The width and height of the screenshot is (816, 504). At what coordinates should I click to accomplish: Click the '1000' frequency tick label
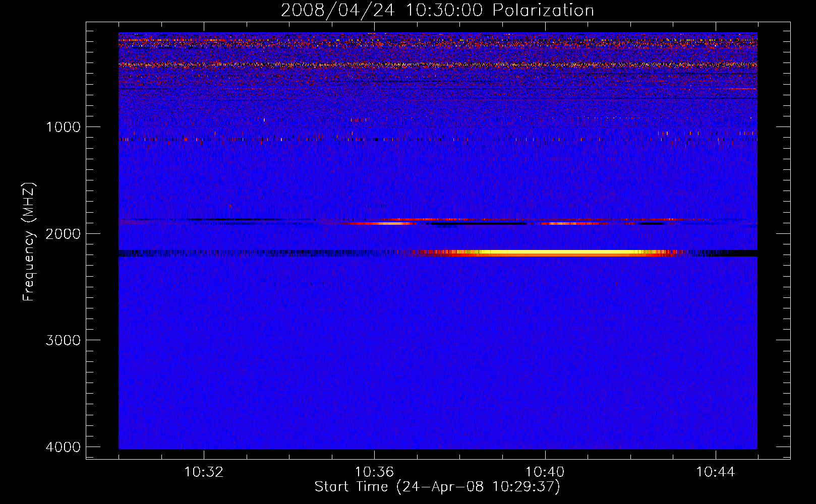pos(63,127)
